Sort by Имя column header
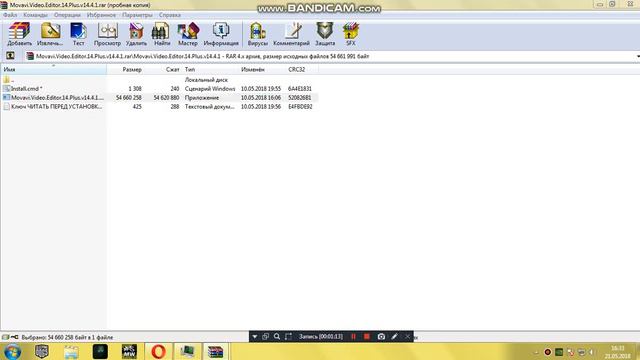This screenshot has width=640, height=360. (x=53, y=69)
